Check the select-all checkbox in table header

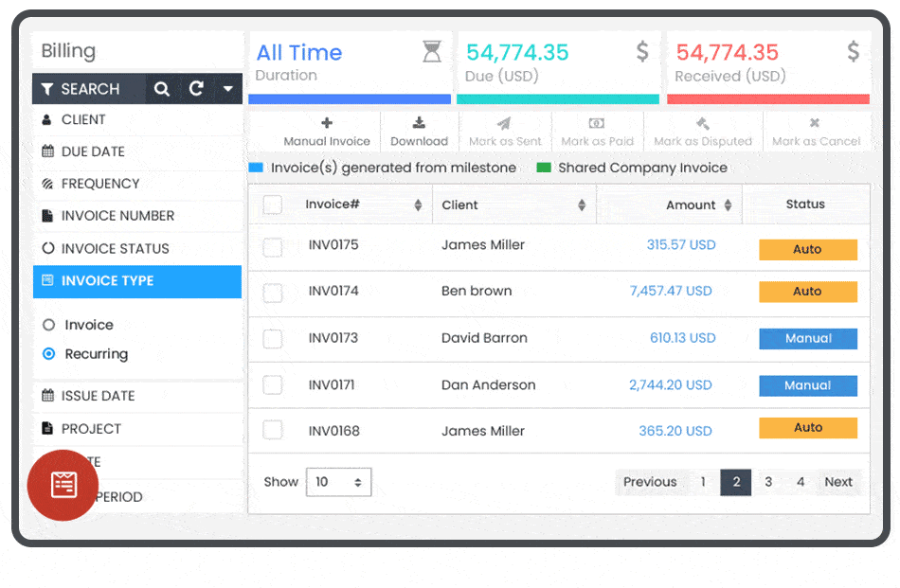coord(273,204)
